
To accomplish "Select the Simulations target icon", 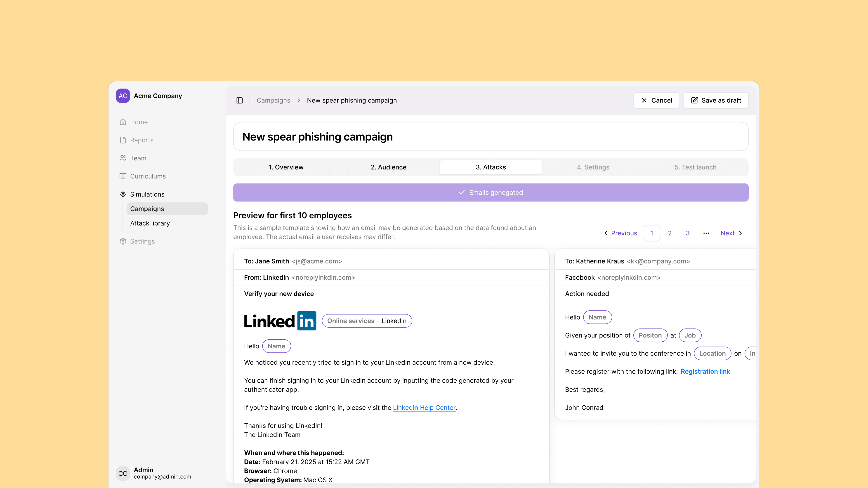I will pyautogui.click(x=123, y=194).
